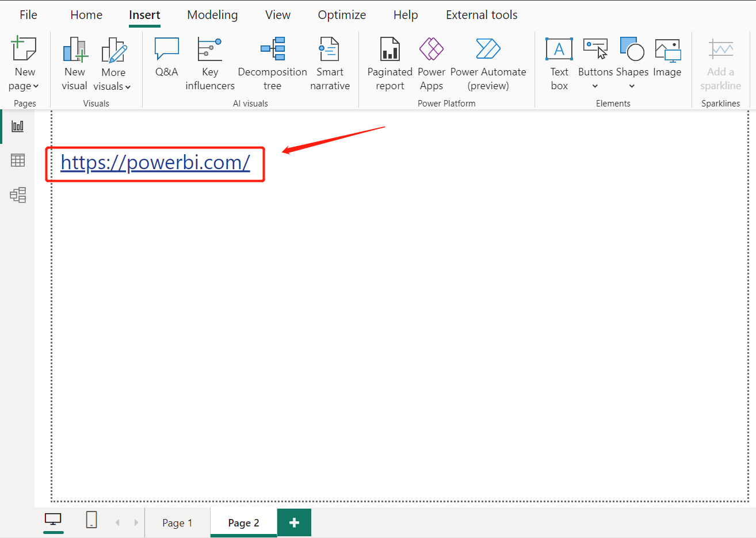The image size is (756, 538).
Task: Insert a Paginated report visual
Action: click(x=390, y=63)
